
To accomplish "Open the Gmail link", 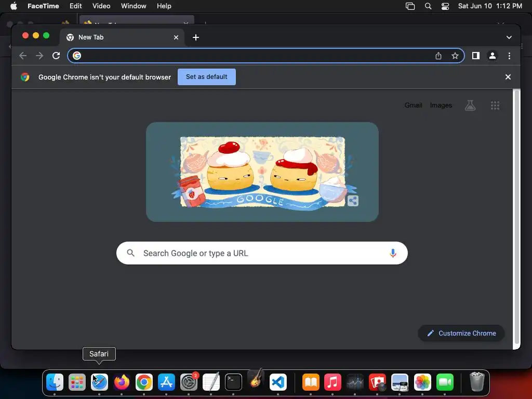I will [x=413, y=105].
